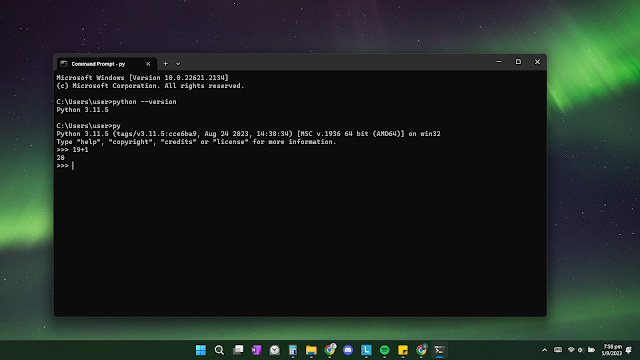The width and height of the screenshot is (640, 360).
Task: Open the Calculator taskbar icon
Action: 293,350
